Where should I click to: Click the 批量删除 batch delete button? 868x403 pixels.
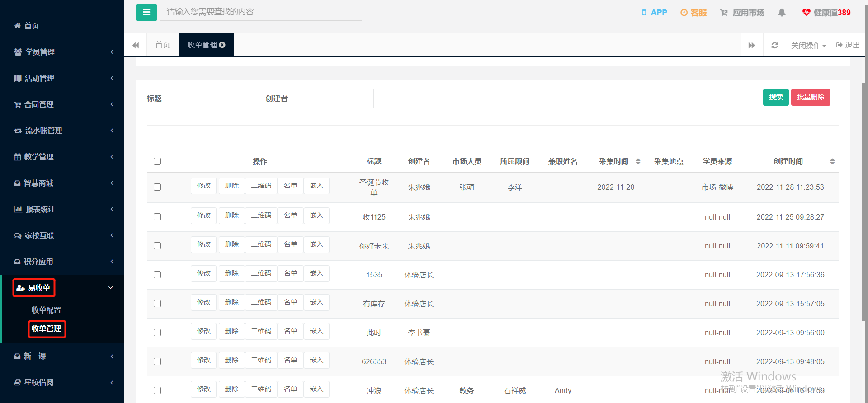(x=811, y=97)
